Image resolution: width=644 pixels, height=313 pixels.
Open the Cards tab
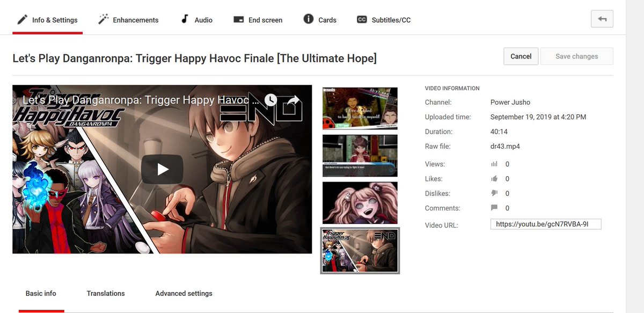320,20
